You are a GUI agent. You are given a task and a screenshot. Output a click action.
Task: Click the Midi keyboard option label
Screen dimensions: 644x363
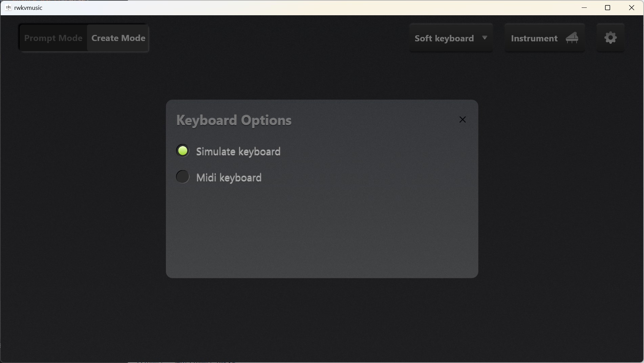pos(229,178)
